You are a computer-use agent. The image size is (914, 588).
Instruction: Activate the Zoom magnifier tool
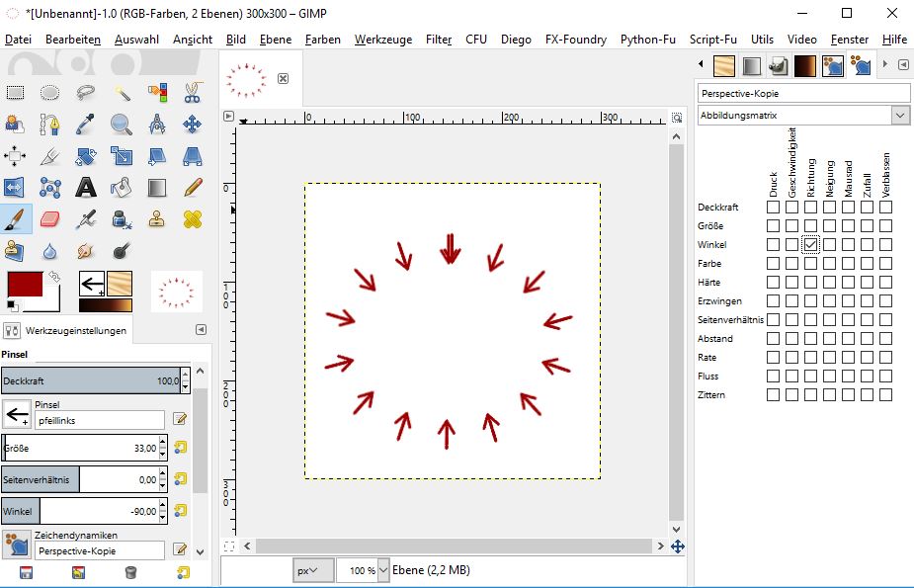click(x=122, y=125)
